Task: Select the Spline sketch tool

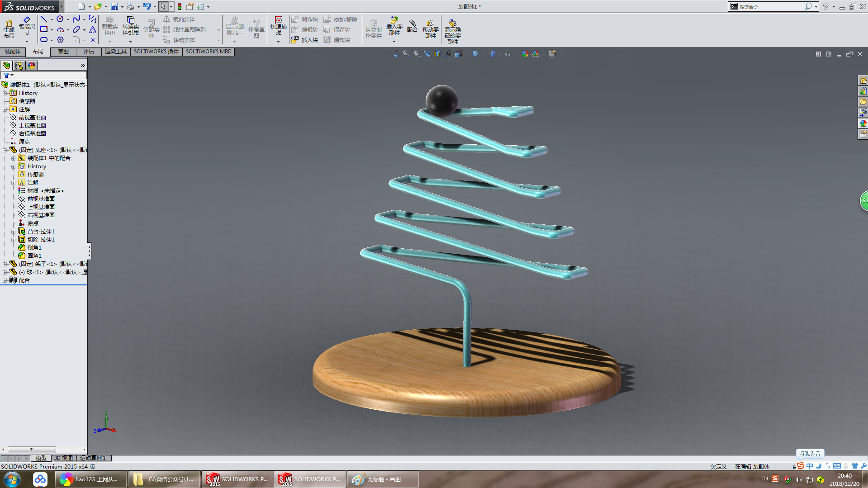Action: pyautogui.click(x=76, y=19)
